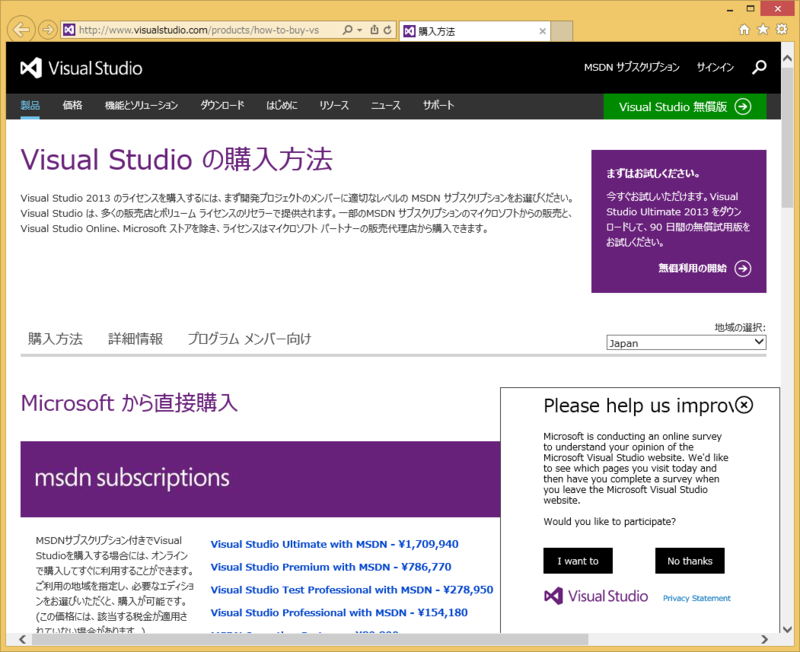800x652 pixels.
Task: Open サポート navigation item
Action: click(x=438, y=105)
